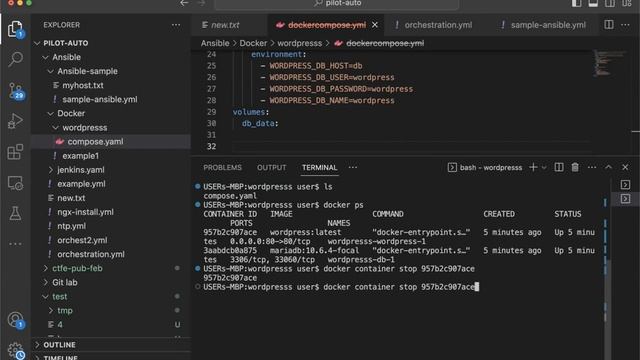Split the terminal

pyautogui.click(x=559, y=167)
